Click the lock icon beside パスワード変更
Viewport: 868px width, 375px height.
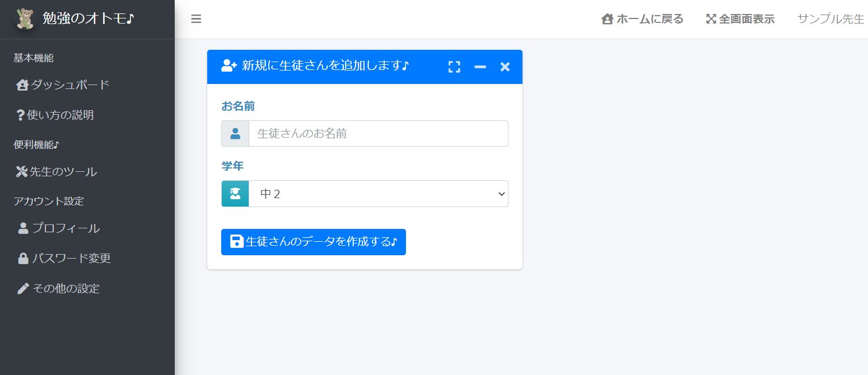point(24,258)
